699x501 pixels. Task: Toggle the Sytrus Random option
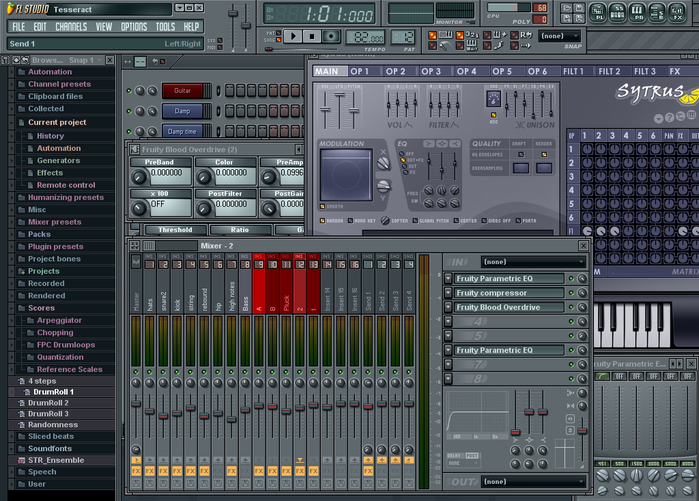[x=322, y=221]
